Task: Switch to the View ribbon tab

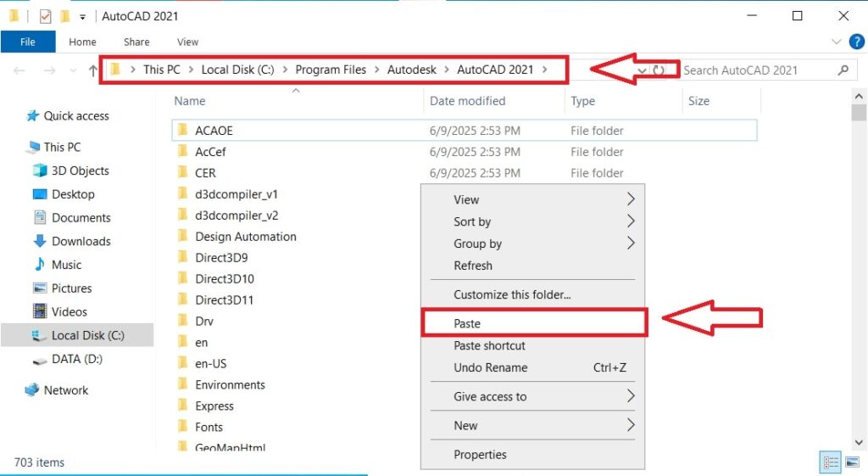Action: pos(187,42)
